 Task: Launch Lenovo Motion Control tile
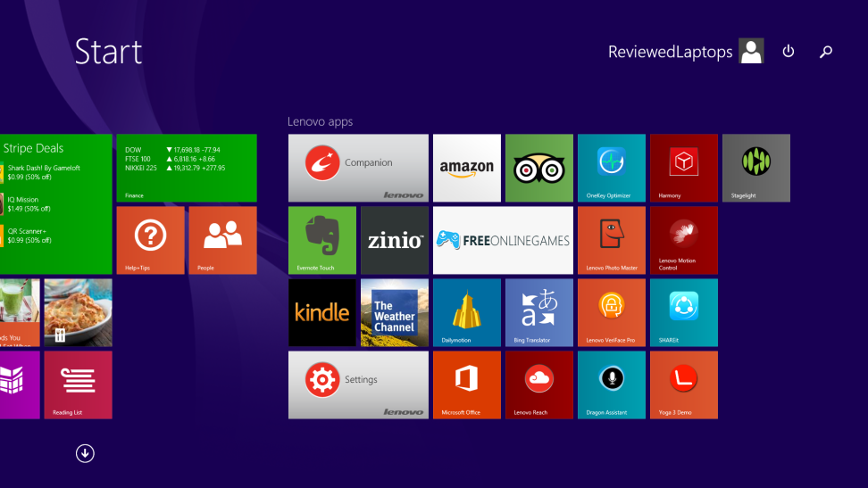coord(684,240)
